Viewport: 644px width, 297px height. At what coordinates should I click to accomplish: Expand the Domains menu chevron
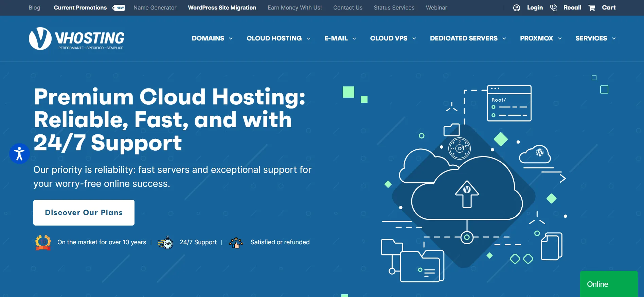point(231,38)
